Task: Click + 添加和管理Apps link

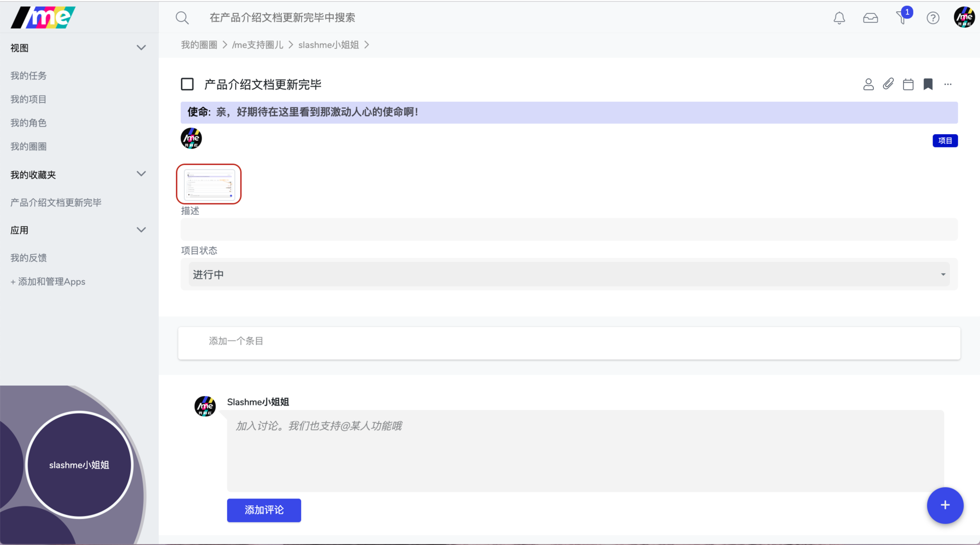Action: coord(48,282)
